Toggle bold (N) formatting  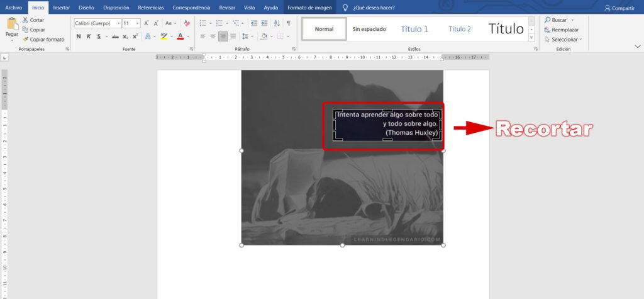pyautogui.click(x=79, y=37)
